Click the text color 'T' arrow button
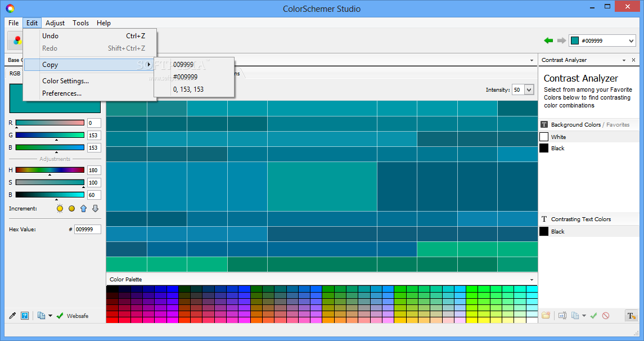644x341 pixels. 631,316
